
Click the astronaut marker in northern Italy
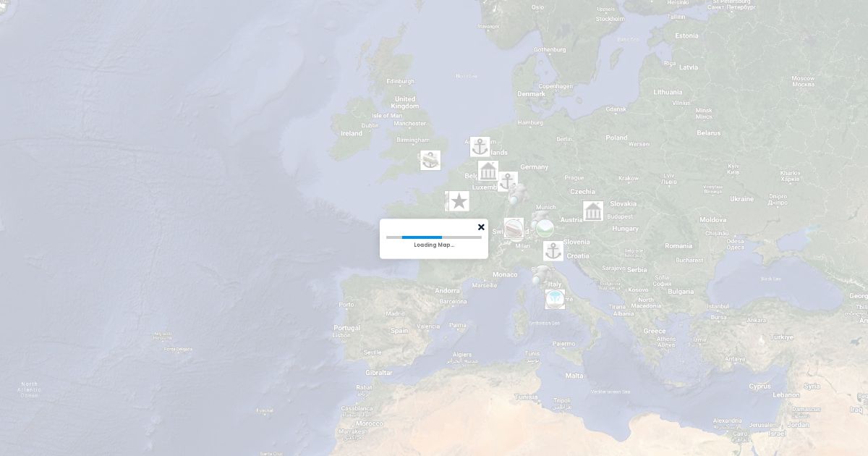[541, 276]
